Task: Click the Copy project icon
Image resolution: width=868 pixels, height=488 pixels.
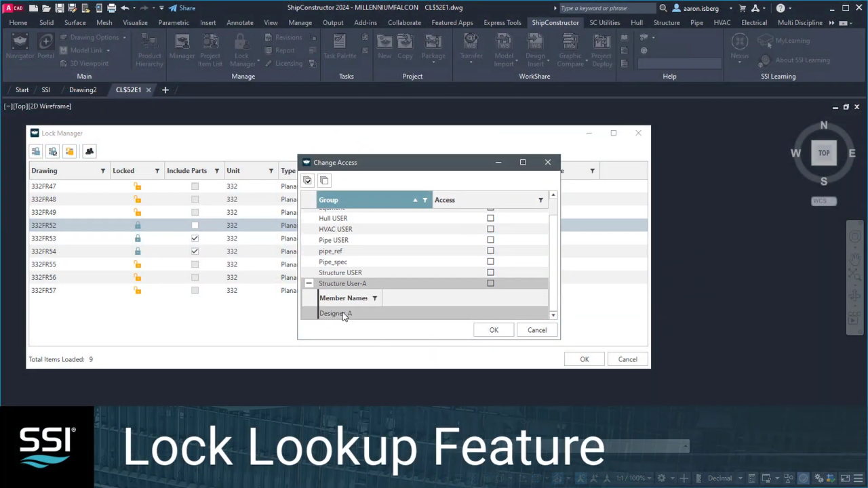Action: (406, 47)
